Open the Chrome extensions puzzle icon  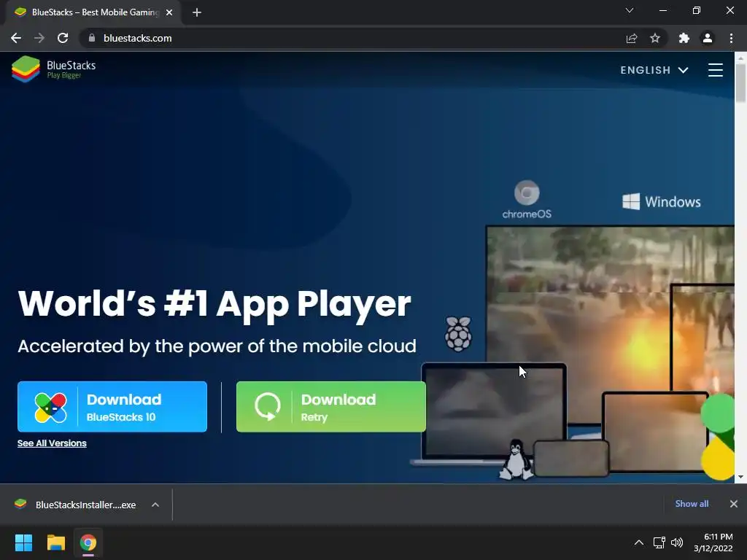(x=684, y=38)
